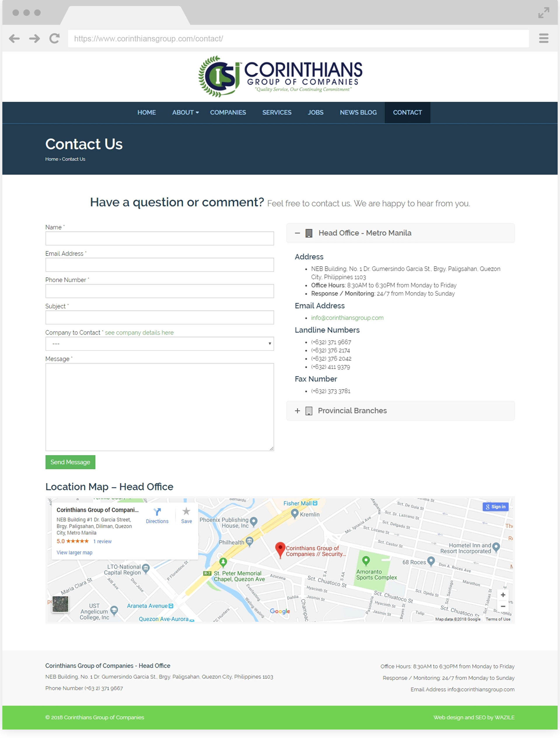Zoom in on the map
Image resolution: width=560 pixels, height=738 pixels.
tap(503, 595)
